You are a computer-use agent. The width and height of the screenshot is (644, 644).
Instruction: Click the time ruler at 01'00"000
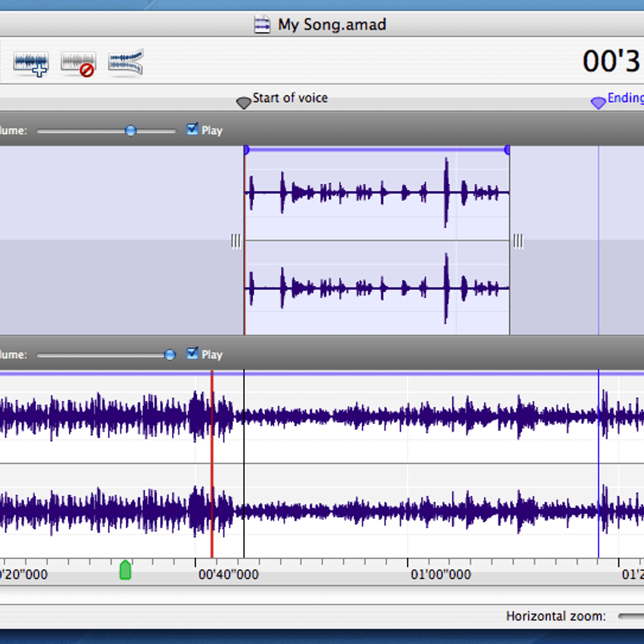coord(407,563)
